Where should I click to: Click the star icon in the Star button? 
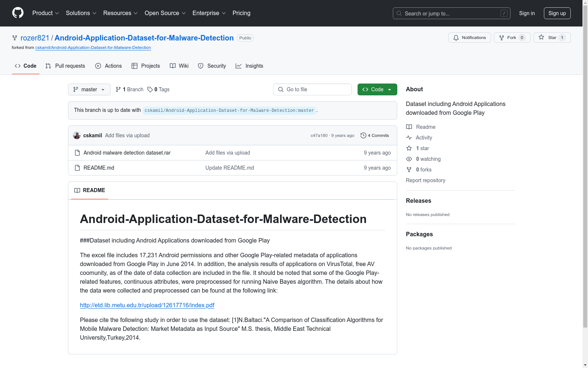[x=541, y=38]
